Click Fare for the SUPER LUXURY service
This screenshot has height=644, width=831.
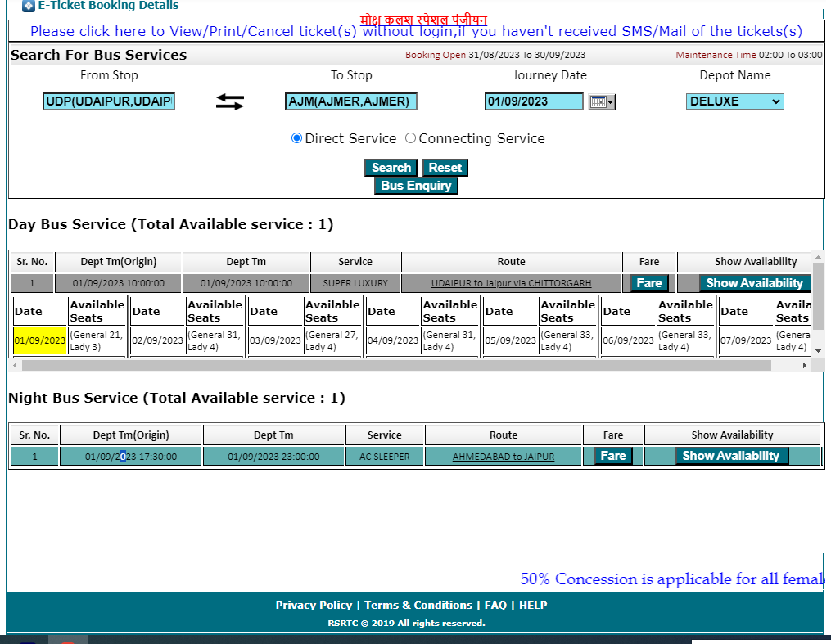(x=648, y=282)
